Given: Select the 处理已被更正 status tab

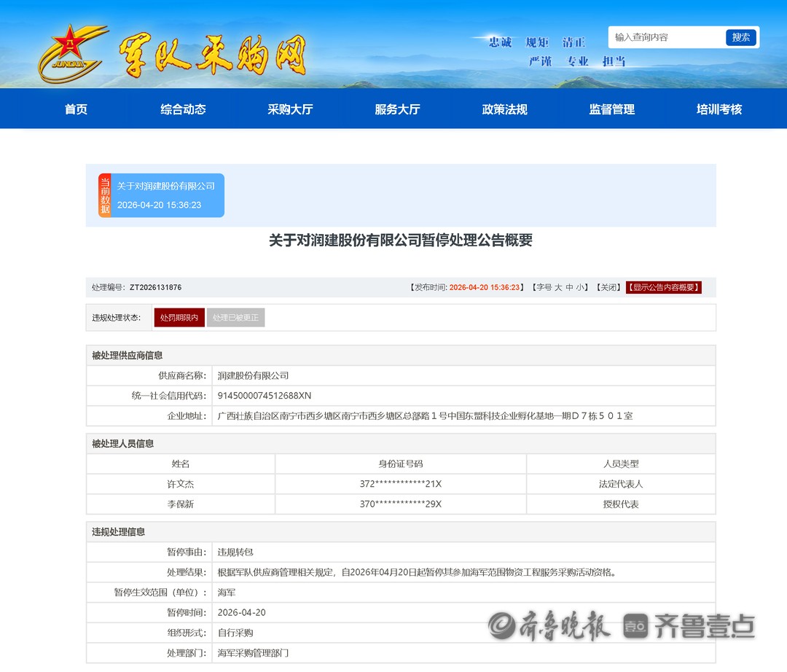Looking at the screenshot, I should (235, 318).
